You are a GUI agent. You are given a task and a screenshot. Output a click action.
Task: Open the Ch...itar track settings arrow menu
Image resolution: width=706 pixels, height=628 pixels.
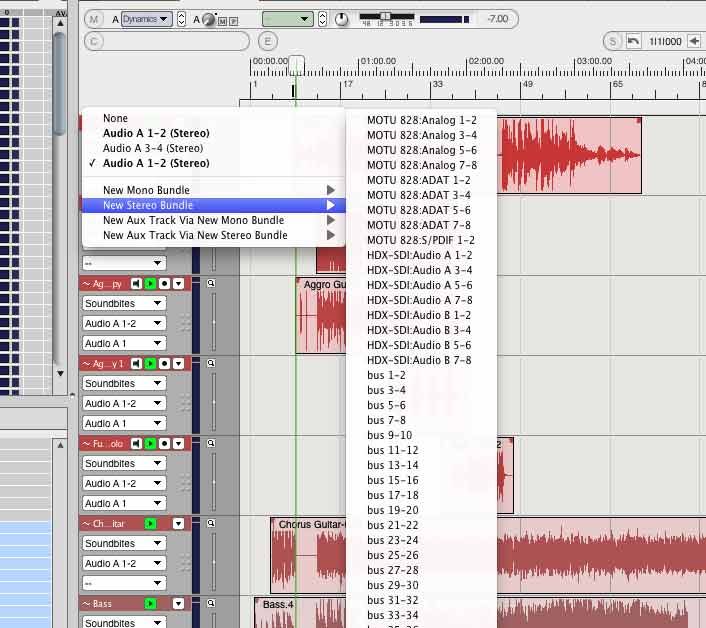(179, 524)
